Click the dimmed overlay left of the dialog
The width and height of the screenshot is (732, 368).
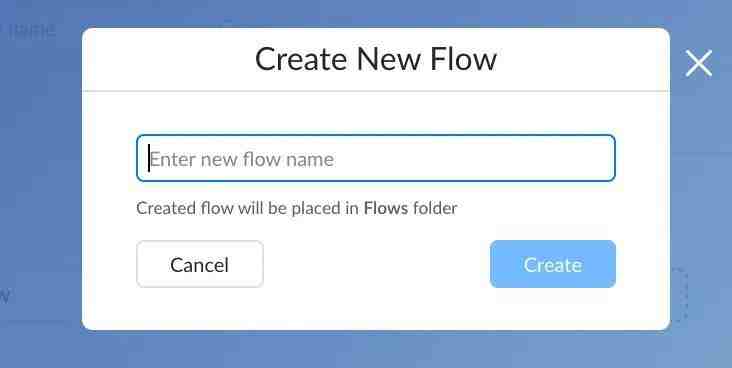coord(41,187)
